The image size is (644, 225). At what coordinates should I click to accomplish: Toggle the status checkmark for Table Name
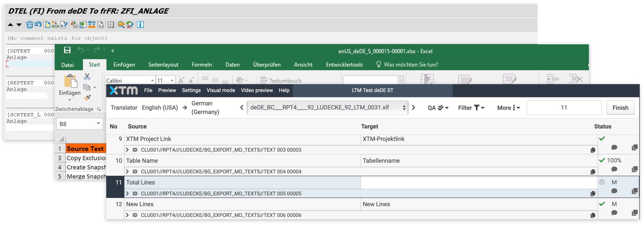(602, 160)
